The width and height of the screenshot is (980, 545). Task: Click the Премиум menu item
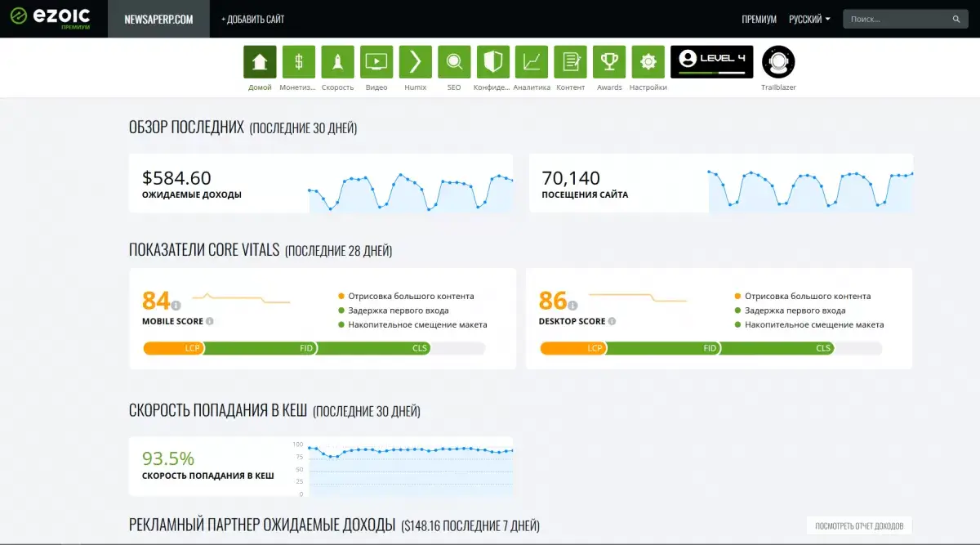pyautogui.click(x=759, y=19)
